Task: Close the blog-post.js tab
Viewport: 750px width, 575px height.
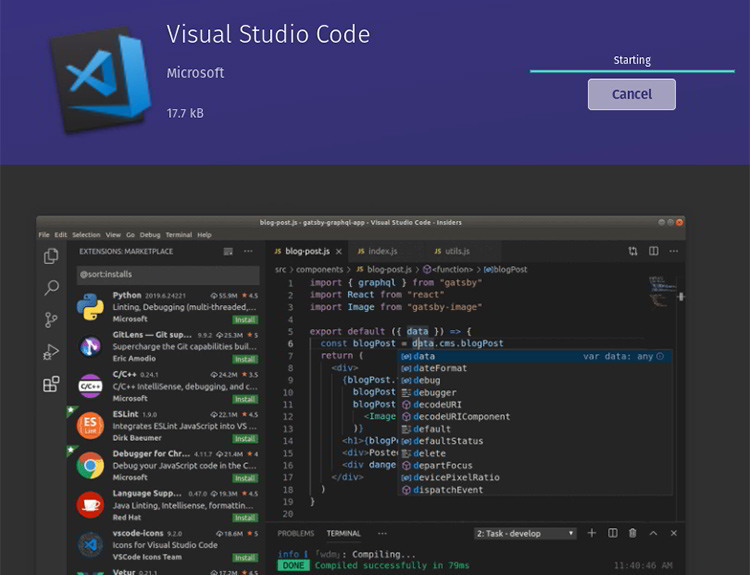Action: coord(339,252)
